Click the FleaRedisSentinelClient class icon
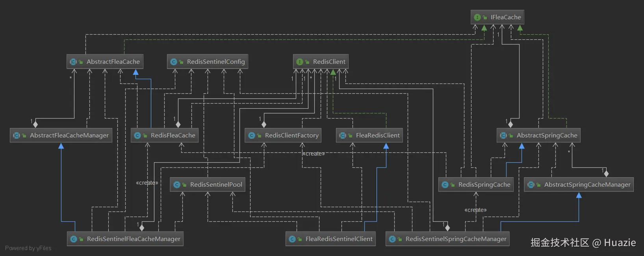 [x=292, y=239]
